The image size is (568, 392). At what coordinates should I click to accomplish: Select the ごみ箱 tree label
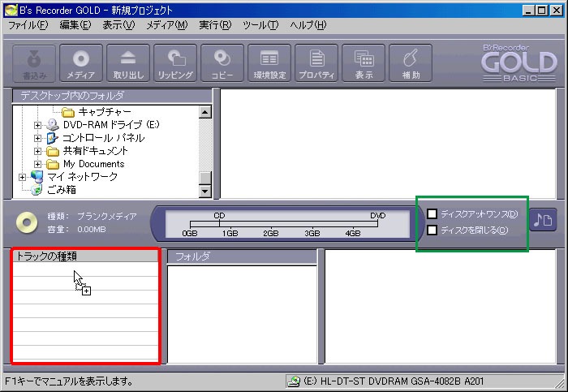[x=62, y=190]
